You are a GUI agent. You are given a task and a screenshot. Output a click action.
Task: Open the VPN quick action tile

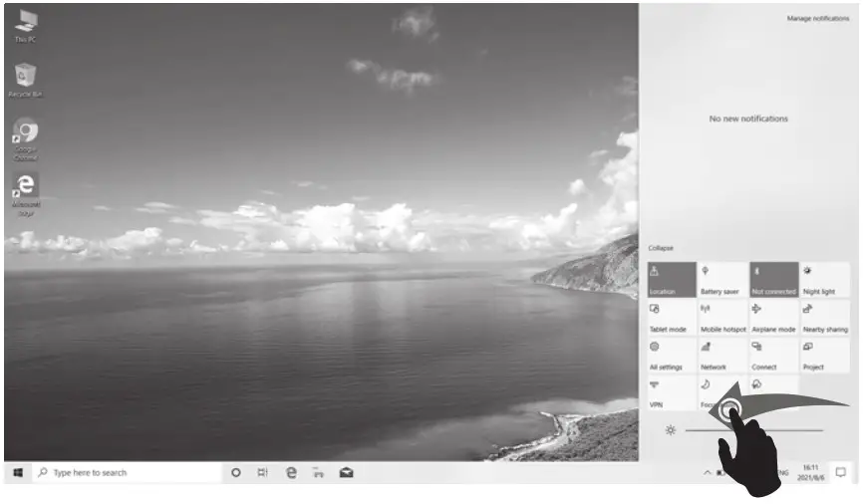coord(672,392)
